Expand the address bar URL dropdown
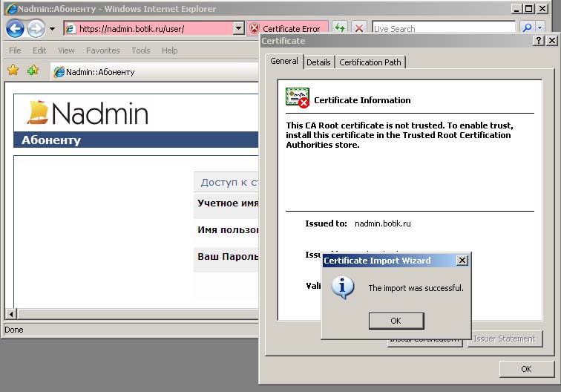This screenshot has width=561, height=392. click(238, 29)
